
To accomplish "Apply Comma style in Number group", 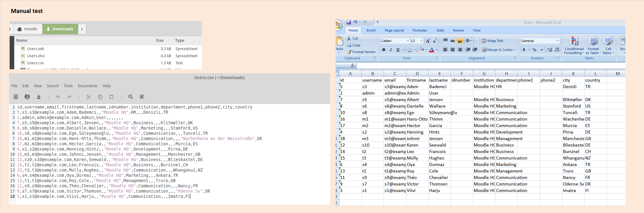I will [542, 50].
